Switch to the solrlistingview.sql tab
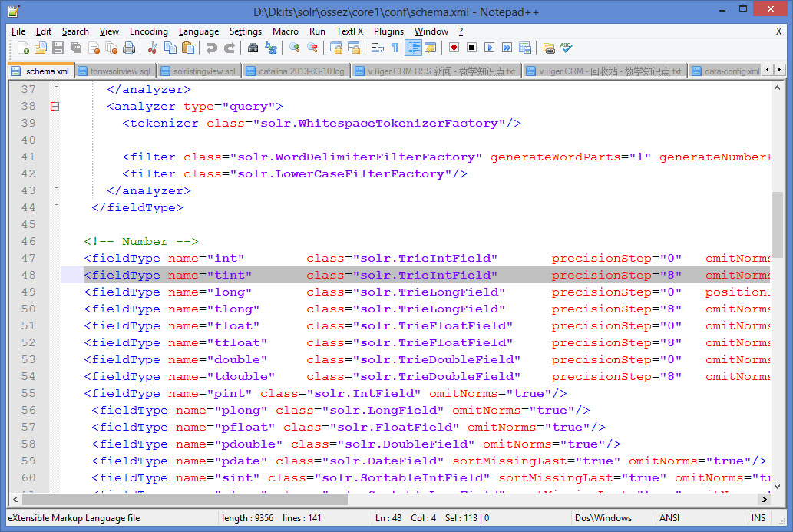The width and height of the screenshot is (793, 532). tap(200, 71)
